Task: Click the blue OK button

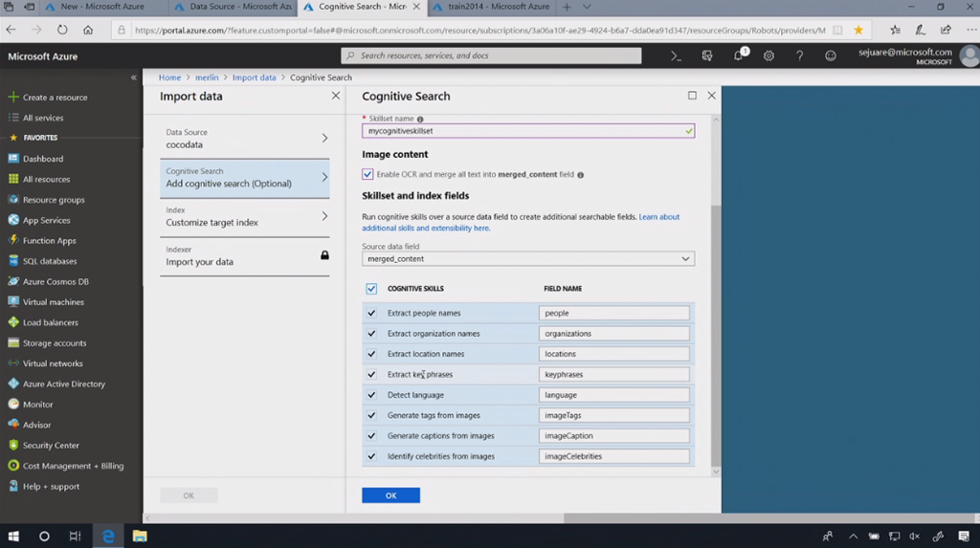Action: pos(390,495)
